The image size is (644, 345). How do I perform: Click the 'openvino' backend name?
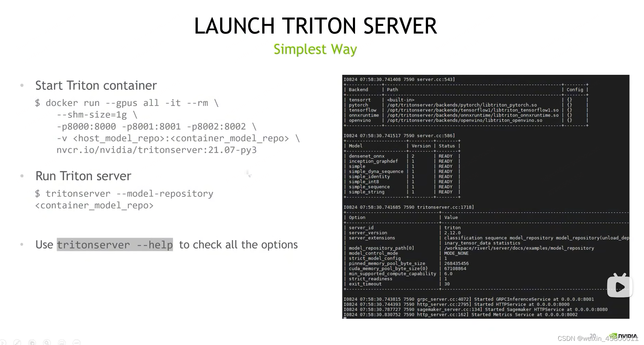pos(360,120)
